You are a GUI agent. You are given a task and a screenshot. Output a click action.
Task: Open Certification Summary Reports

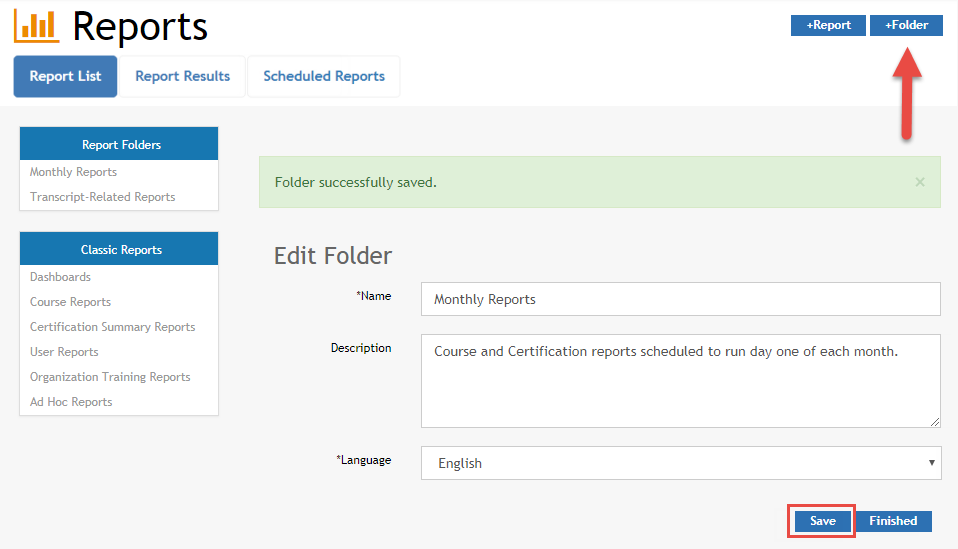pos(112,327)
